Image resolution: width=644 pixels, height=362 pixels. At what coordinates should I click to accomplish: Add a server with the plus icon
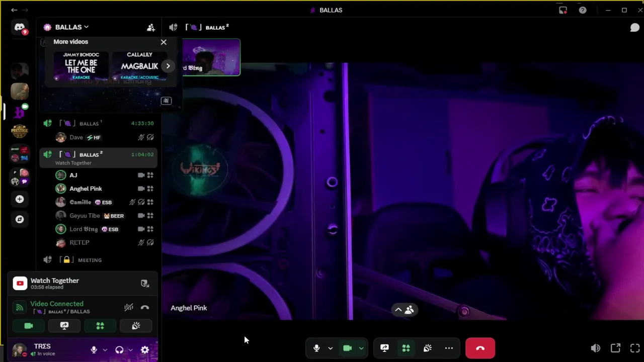click(20, 199)
